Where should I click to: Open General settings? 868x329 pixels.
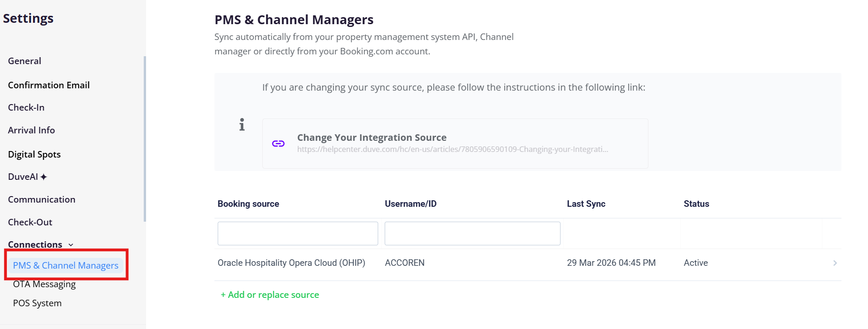[25, 61]
